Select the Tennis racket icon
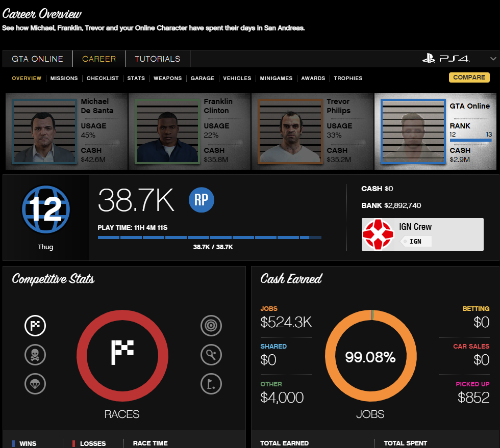 (x=211, y=355)
